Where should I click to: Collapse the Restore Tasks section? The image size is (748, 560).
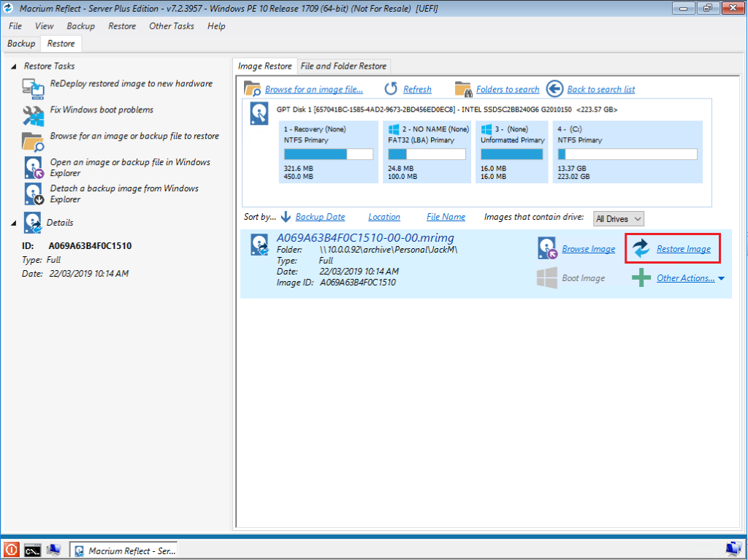[x=15, y=66]
